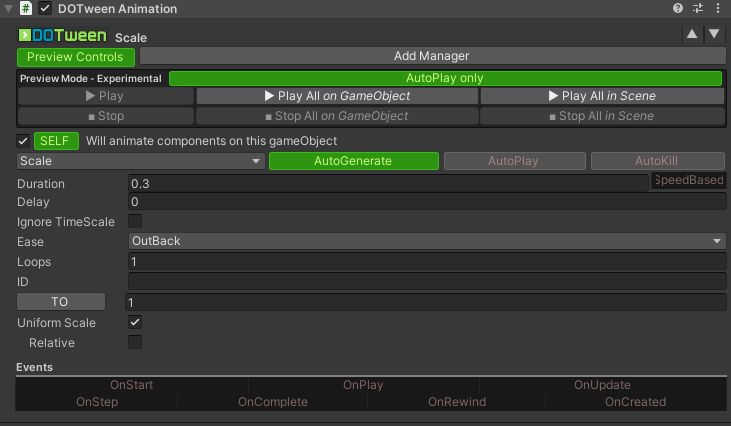Stop All on GameObject

coord(337,116)
